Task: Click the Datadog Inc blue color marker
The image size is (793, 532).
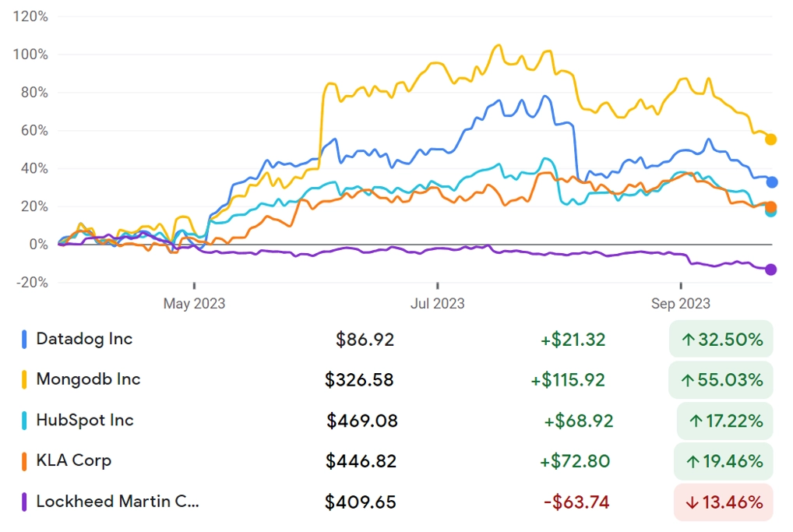Action: click(x=24, y=340)
